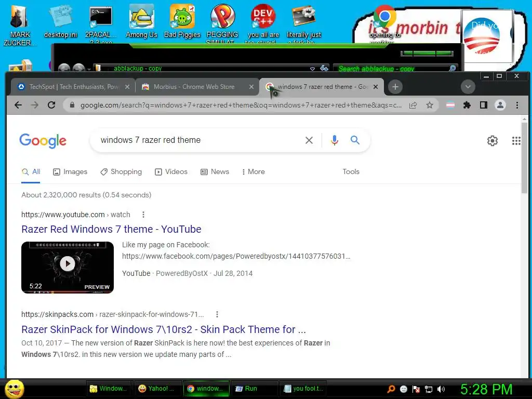Open the network tray icon

pos(429,389)
